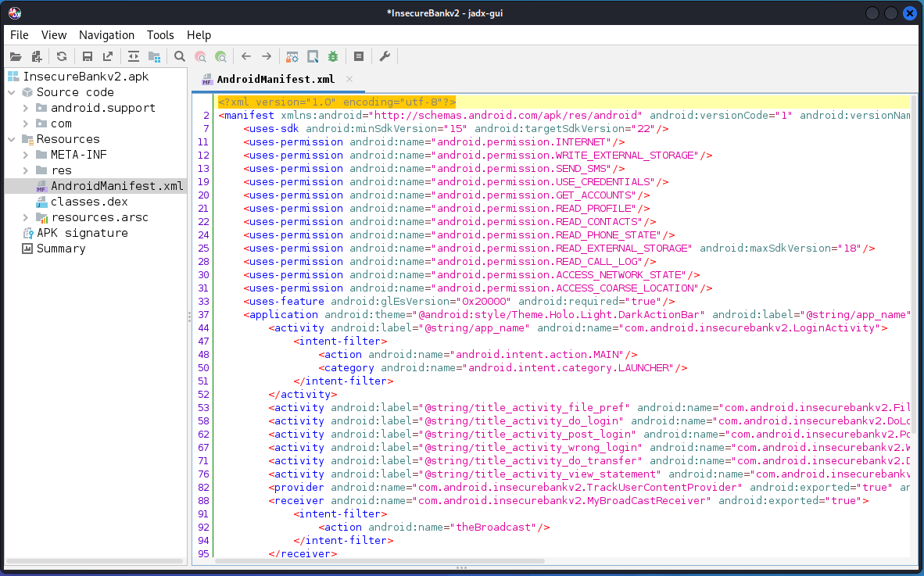Open the File menu
This screenshot has width=924, height=576.
point(20,35)
